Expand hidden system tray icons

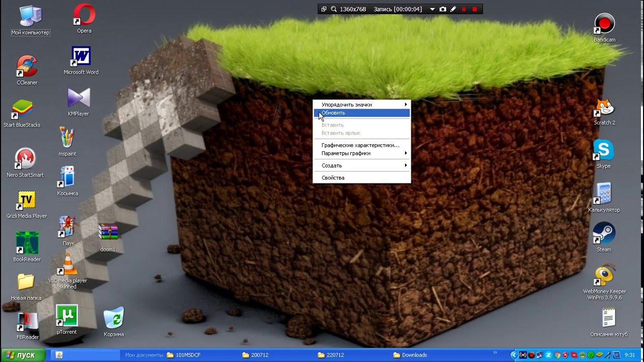(514, 355)
